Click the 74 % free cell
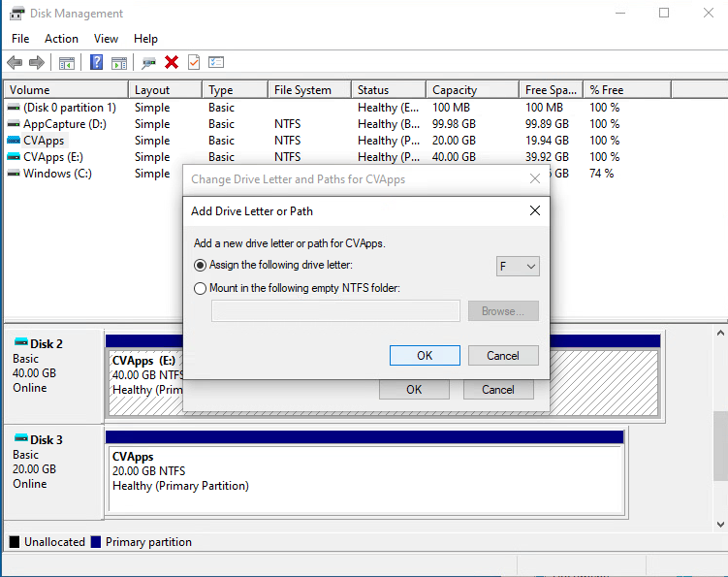The height and width of the screenshot is (577, 728). click(601, 174)
